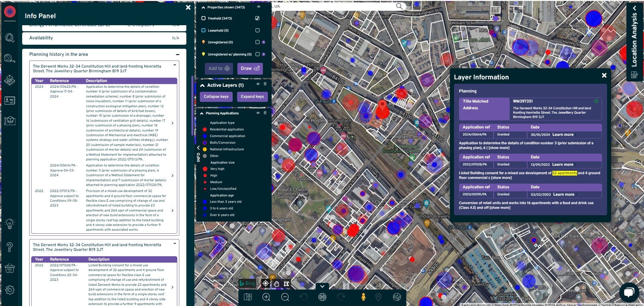
Task: Activate the street view pegman
Action: point(363,297)
